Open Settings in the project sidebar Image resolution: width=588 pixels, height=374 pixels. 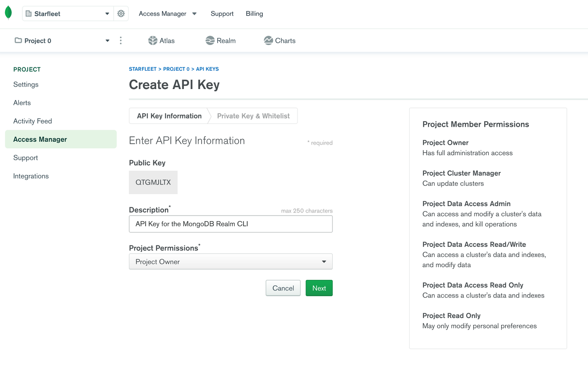pos(26,84)
